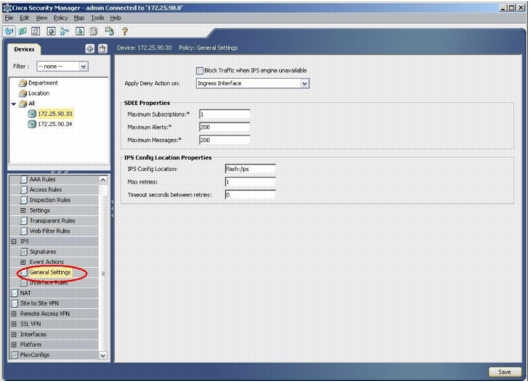This screenshot has height=382, width=530.
Task: Open IPS Signatures policy
Action: pyautogui.click(x=43, y=252)
